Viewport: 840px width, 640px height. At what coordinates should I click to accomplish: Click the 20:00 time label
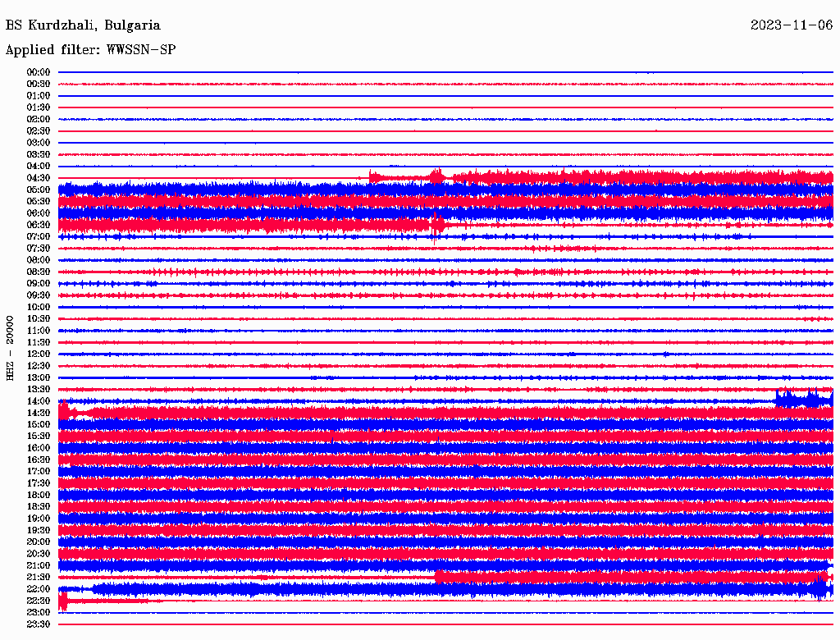click(x=39, y=542)
